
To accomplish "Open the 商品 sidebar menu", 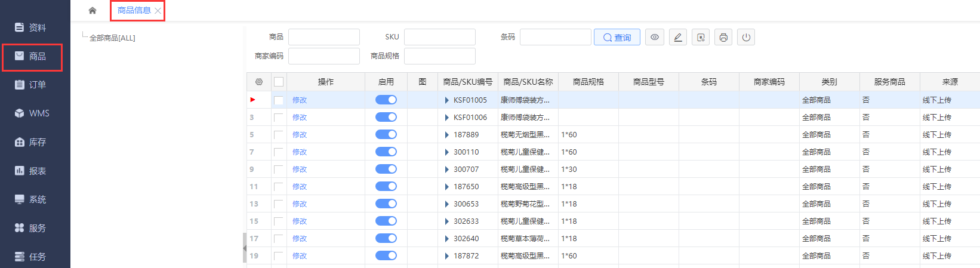I will point(30,56).
